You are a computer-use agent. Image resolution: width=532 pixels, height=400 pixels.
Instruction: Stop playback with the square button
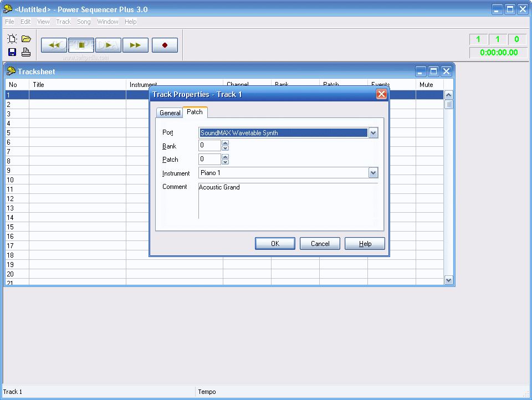(81, 45)
